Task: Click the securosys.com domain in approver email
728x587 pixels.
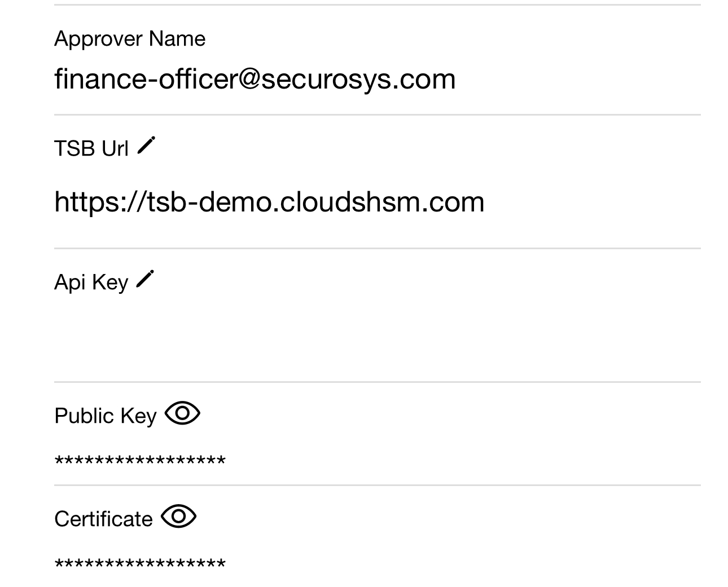Action: pyautogui.click(x=358, y=79)
